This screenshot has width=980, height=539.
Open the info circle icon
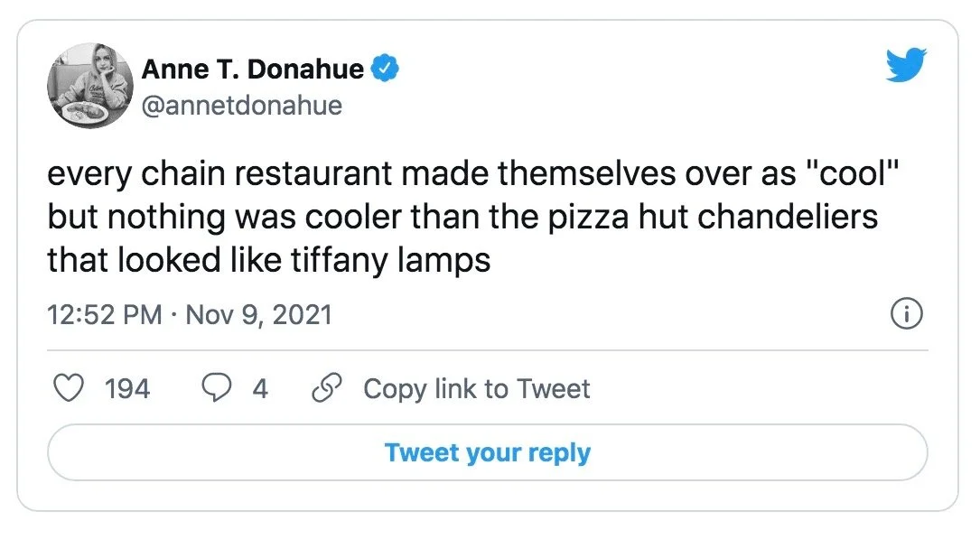[x=906, y=314]
